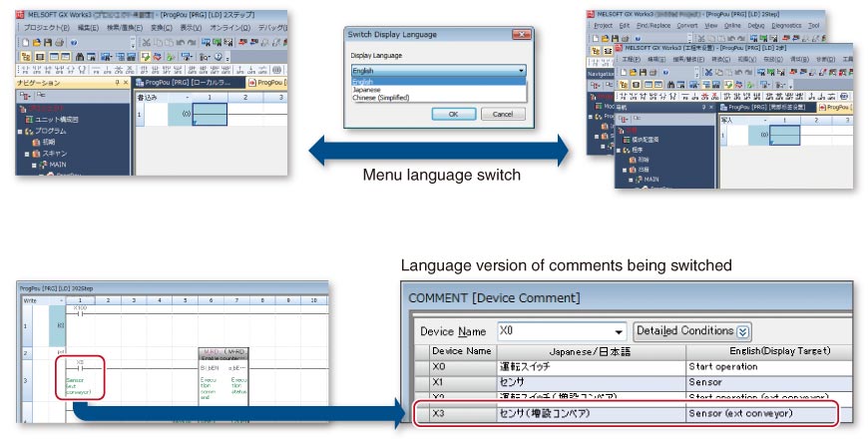Select Japanese from the language list
868x439 pixels.
365,89
